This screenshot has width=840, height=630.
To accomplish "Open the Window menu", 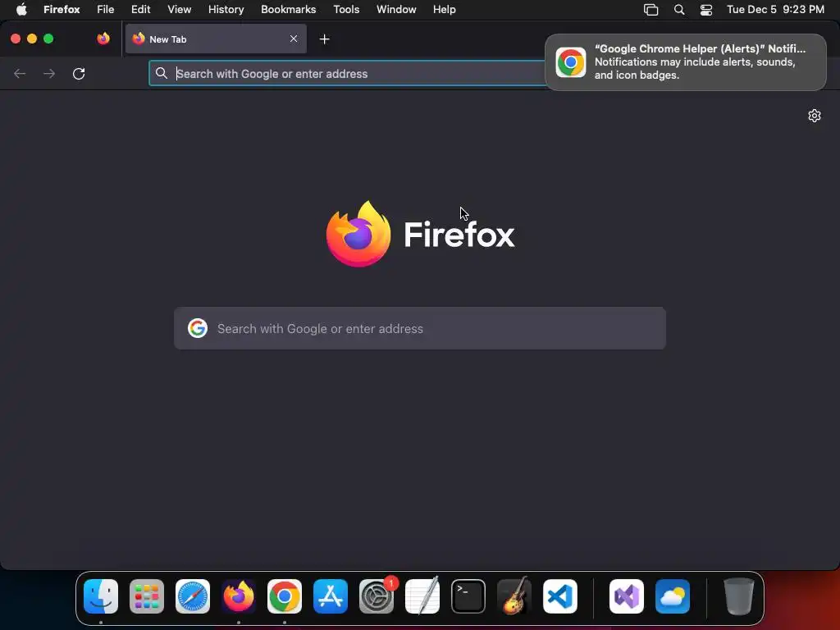I will pyautogui.click(x=396, y=9).
